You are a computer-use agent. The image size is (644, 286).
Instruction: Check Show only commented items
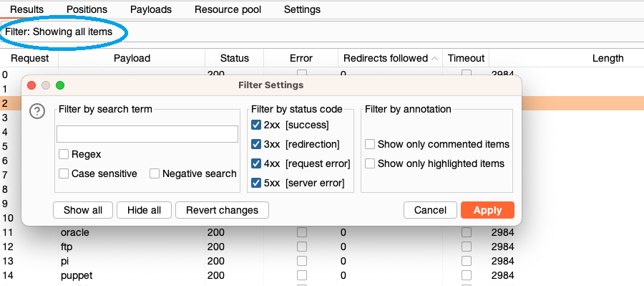coord(370,144)
